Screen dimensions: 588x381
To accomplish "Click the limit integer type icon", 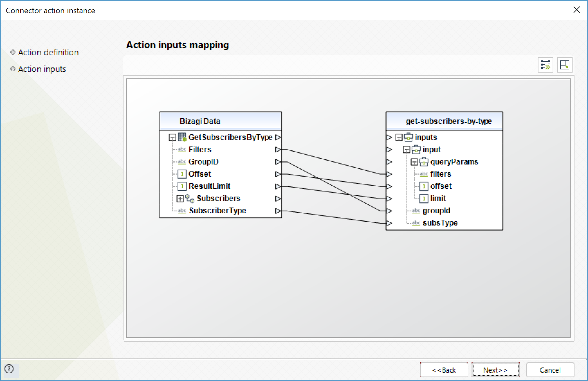I will [424, 199].
